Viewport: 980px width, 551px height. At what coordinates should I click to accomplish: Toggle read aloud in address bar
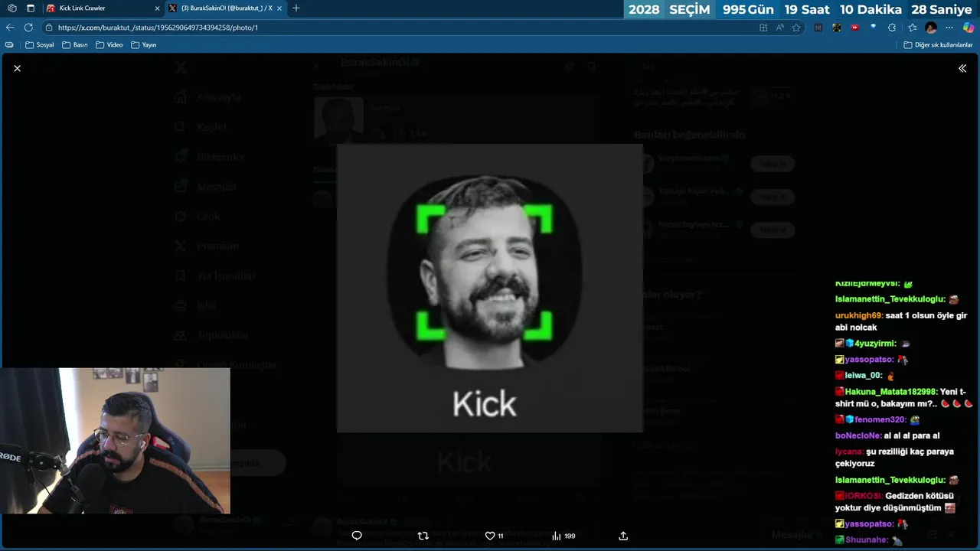tap(779, 27)
